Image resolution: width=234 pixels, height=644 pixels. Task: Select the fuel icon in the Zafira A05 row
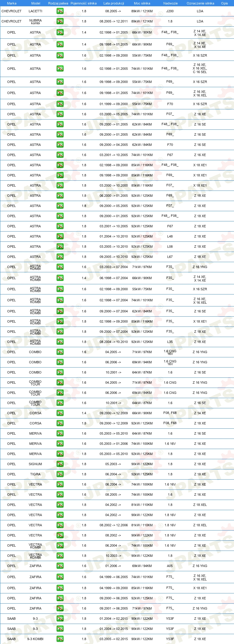pos(60,566)
